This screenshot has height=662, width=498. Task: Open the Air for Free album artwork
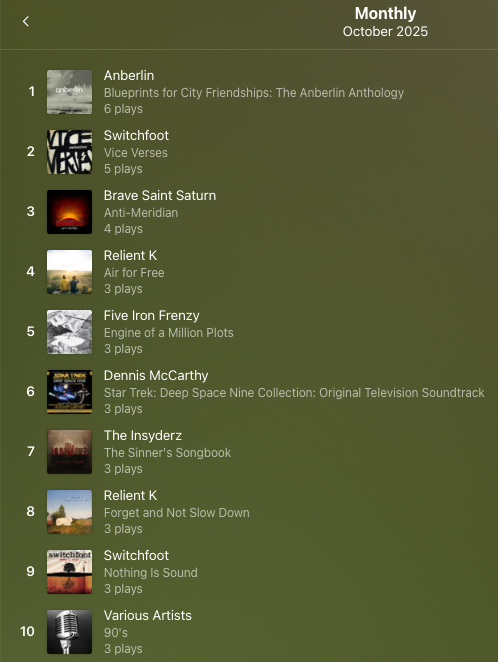tap(69, 272)
